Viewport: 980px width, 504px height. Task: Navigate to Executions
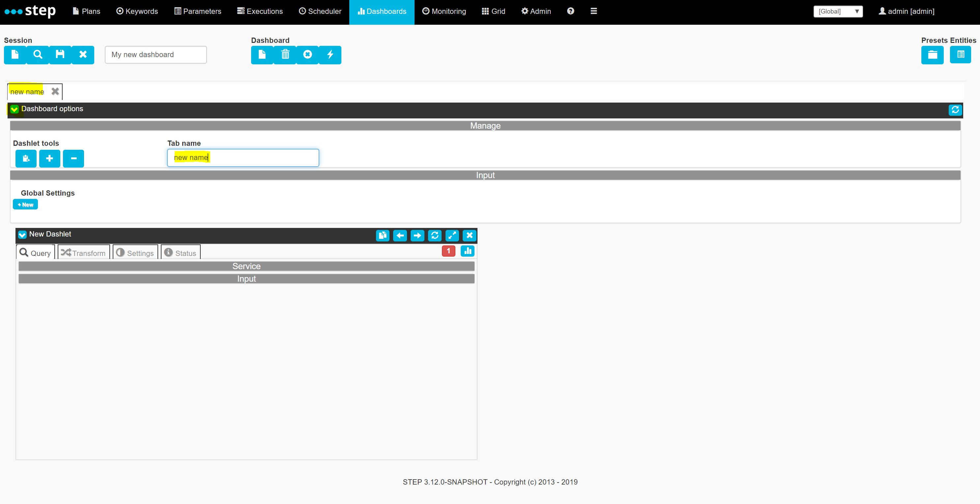pyautogui.click(x=260, y=12)
